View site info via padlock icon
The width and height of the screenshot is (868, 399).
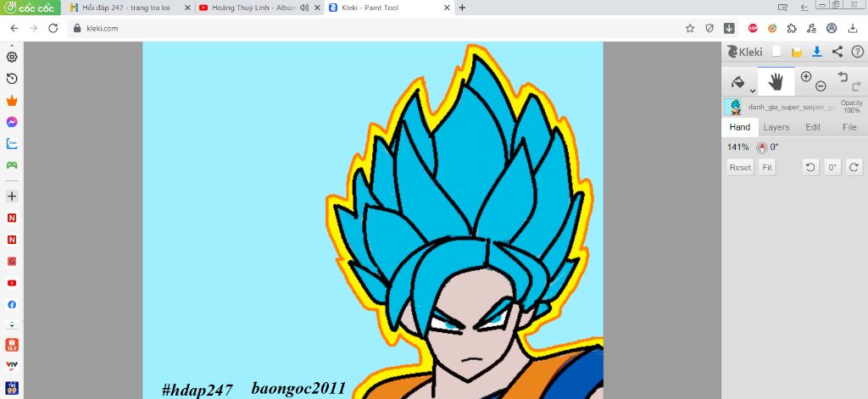click(x=77, y=28)
